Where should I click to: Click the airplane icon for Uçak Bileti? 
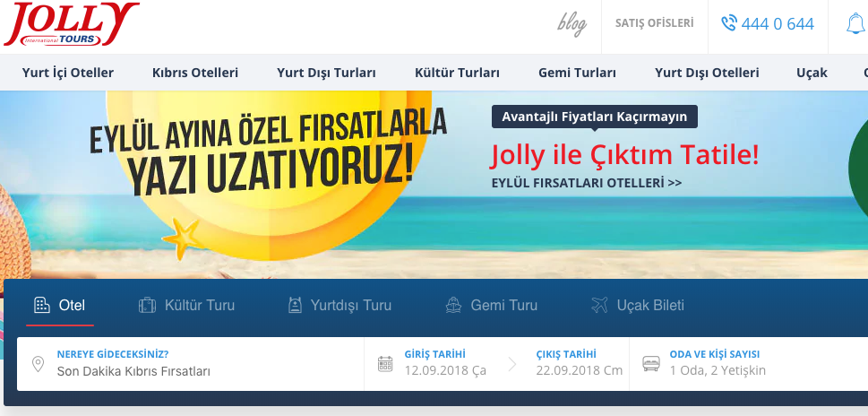pos(599,305)
